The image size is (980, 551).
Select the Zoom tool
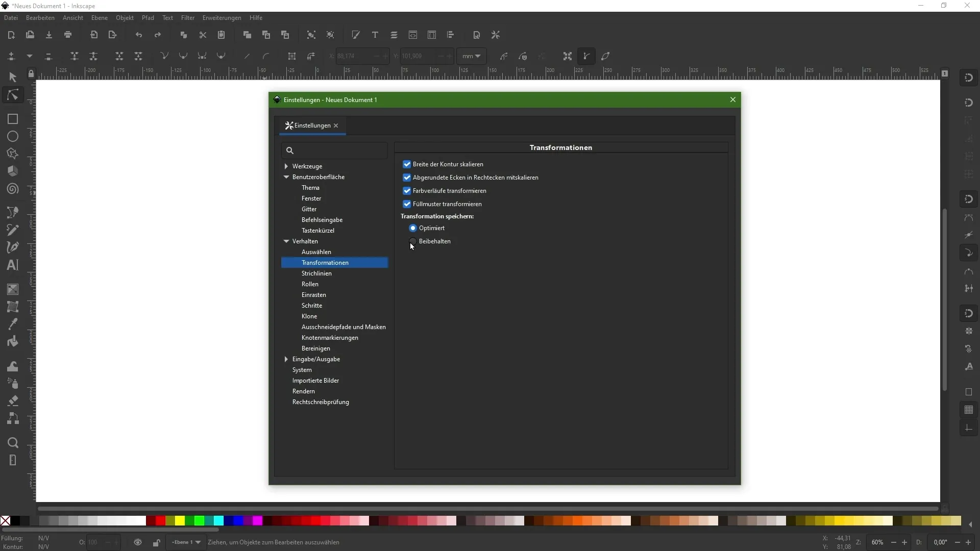tap(13, 442)
